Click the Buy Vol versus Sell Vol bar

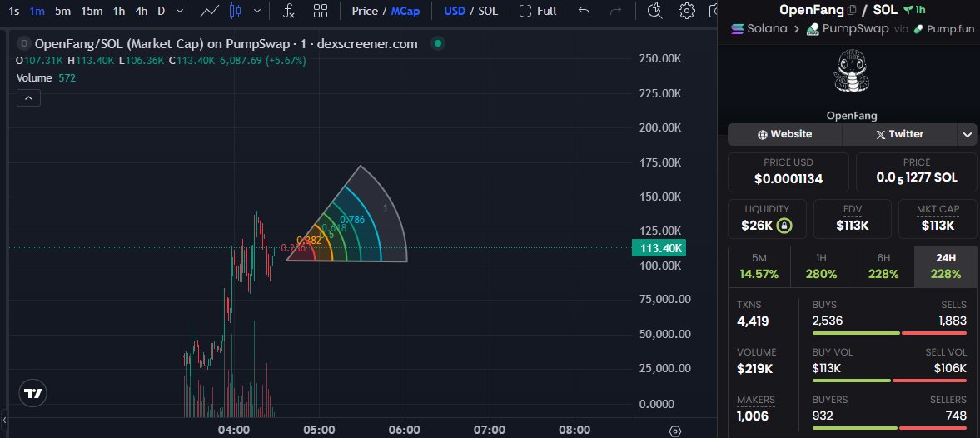coord(889,381)
